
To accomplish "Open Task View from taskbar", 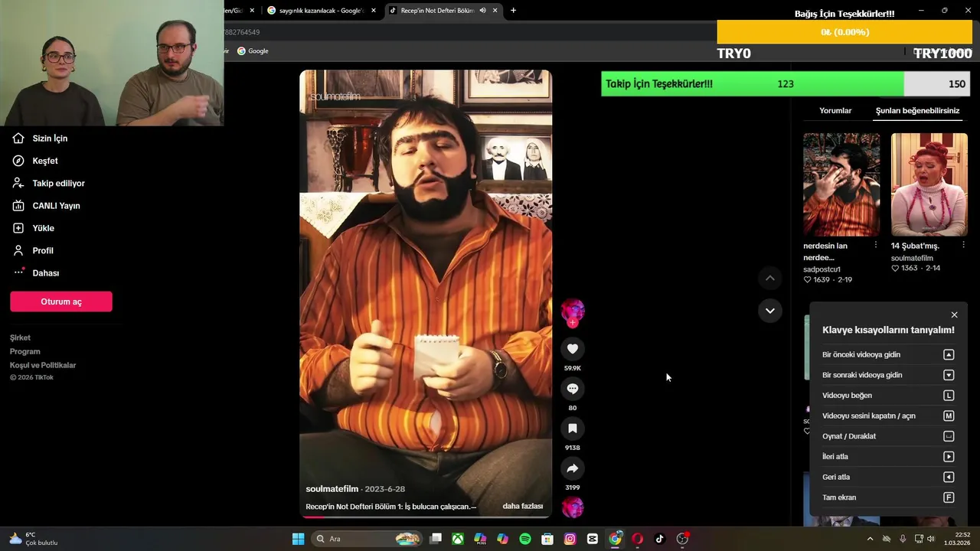I will [x=436, y=539].
